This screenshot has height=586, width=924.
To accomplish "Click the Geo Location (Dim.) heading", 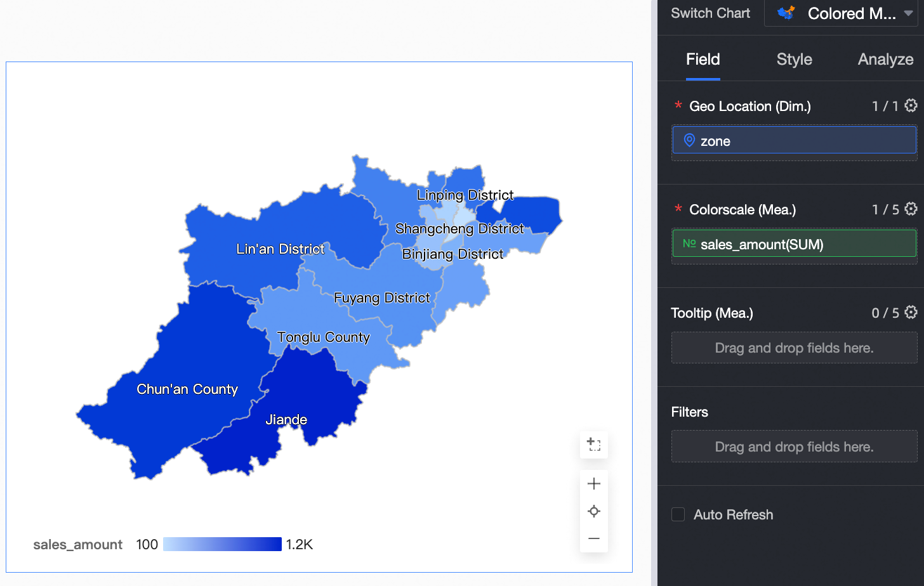I will (x=750, y=107).
